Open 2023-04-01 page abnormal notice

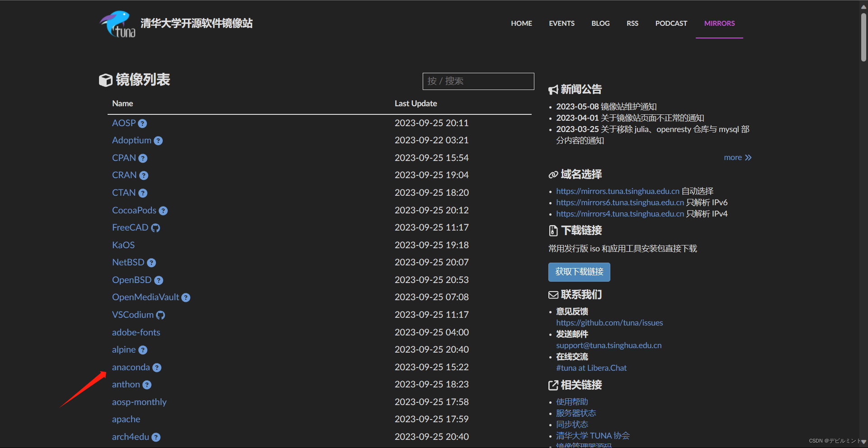coord(630,118)
